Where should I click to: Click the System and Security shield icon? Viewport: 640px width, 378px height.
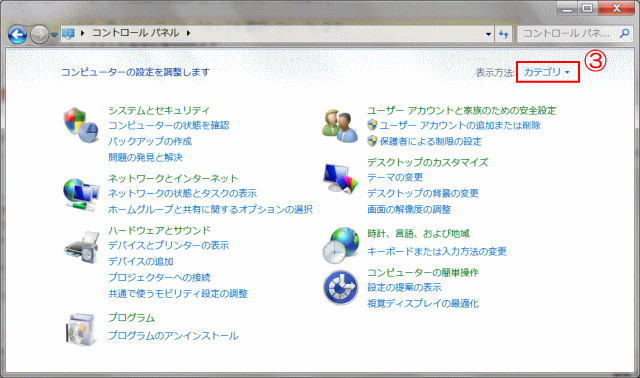tap(81, 125)
